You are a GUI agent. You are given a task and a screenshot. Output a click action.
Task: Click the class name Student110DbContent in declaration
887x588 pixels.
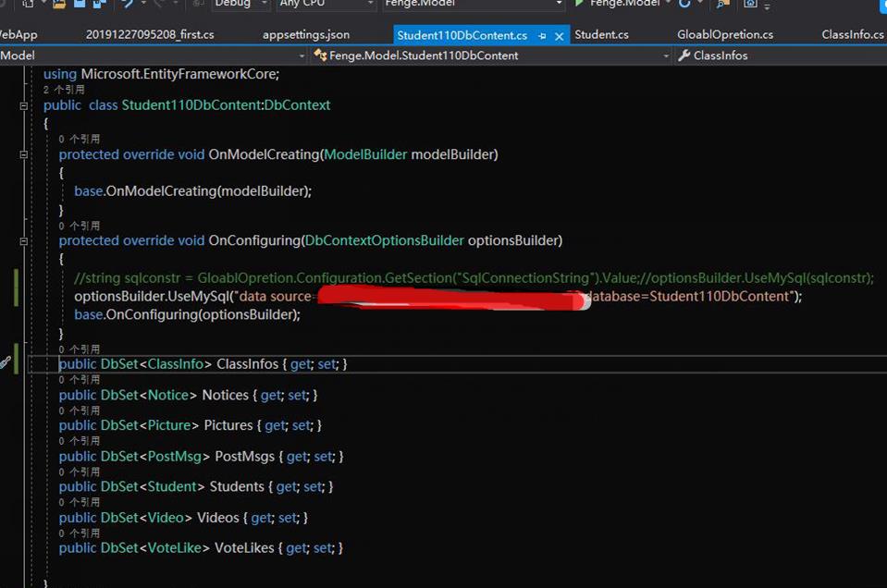191,105
